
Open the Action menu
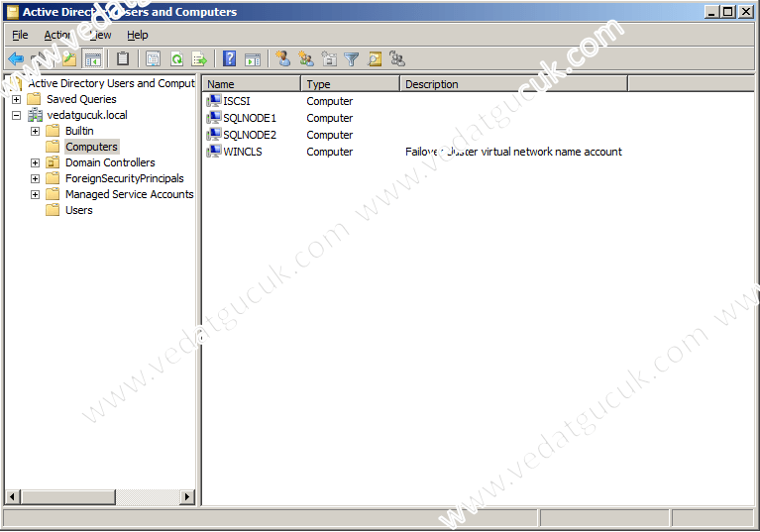click(57, 35)
